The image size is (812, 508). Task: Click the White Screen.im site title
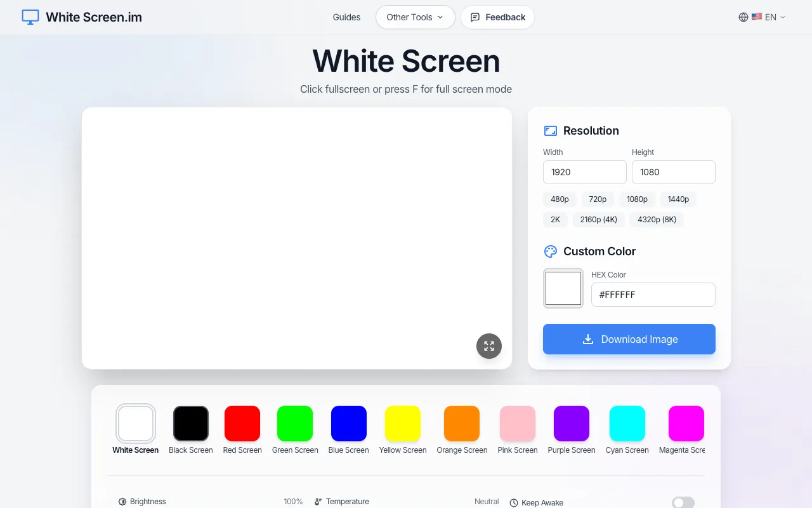point(94,17)
